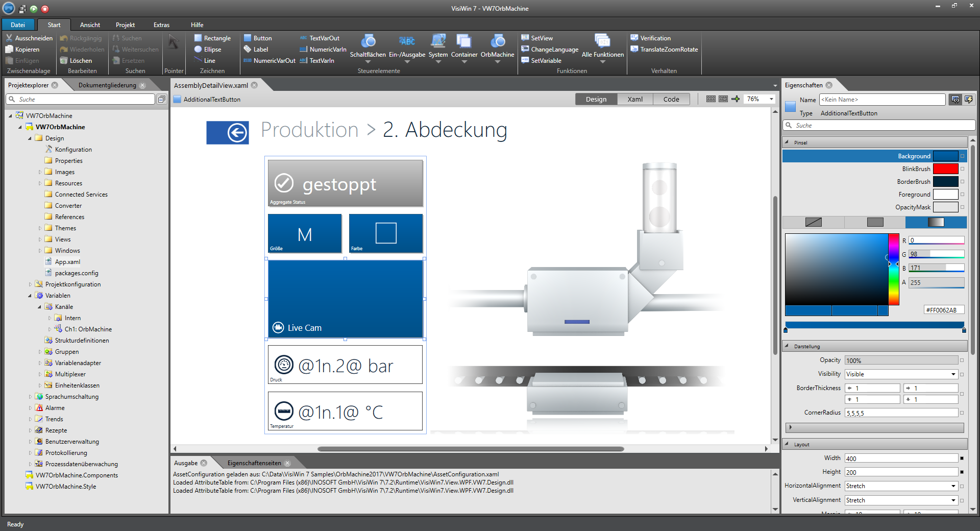Type in the Eigenschaften search field
This screenshot has width=980, height=531.
(x=878, y=125)
